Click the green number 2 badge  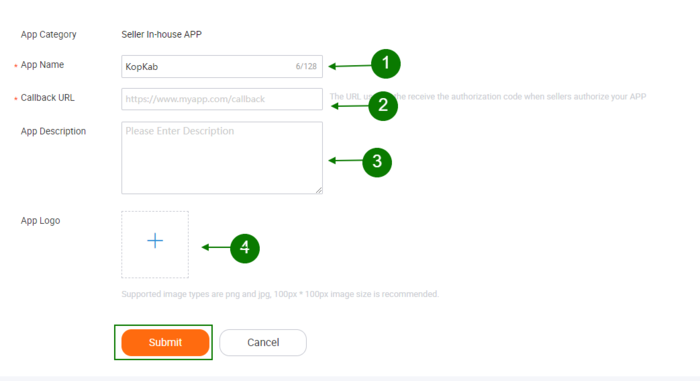click(383, 106)
